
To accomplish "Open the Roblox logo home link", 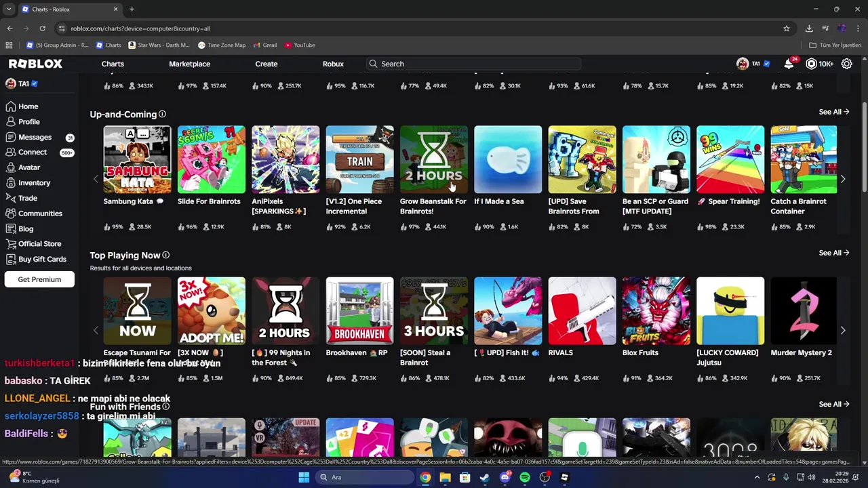I will click(x=35, y=64).
